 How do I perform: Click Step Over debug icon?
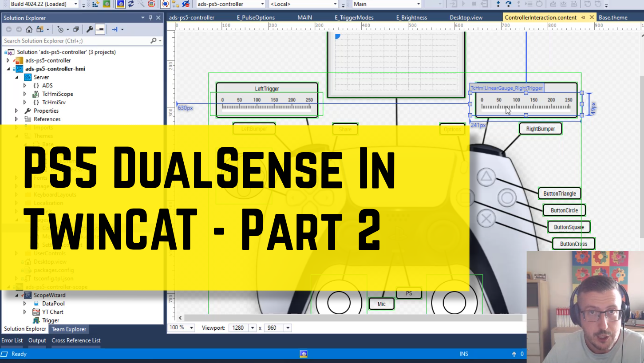point(508,4)
